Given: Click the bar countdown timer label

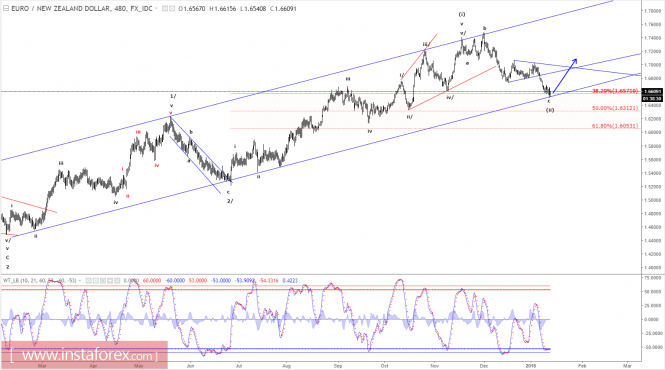Looking at the screenshot, I should pyautogui.click(x=652, y=98).
